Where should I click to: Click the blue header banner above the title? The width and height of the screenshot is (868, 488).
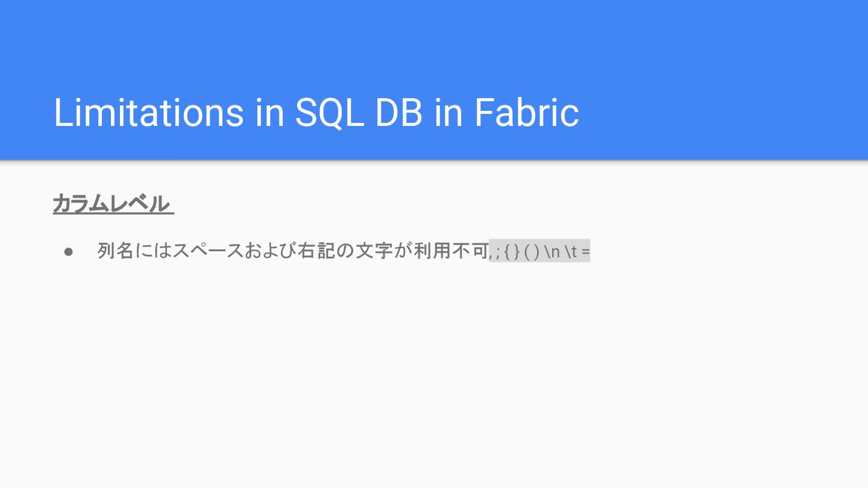tap(434, 42)
